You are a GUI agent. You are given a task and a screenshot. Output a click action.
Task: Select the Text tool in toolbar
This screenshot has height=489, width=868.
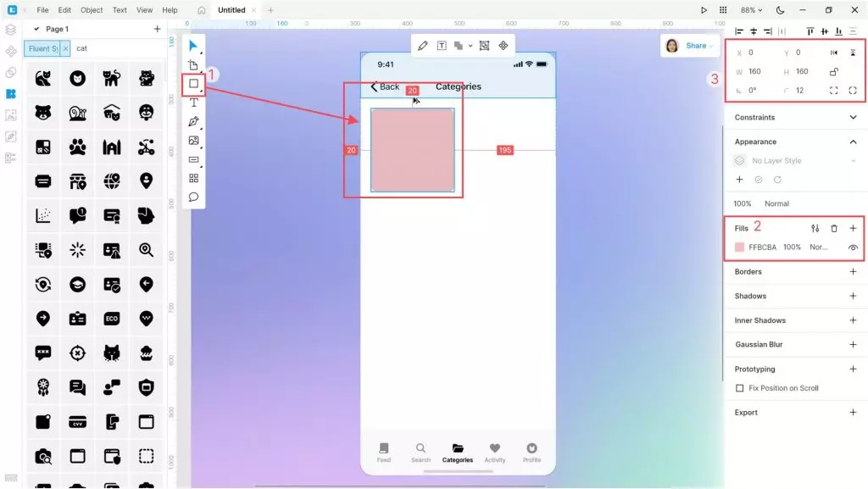click(x=193, y=103)
